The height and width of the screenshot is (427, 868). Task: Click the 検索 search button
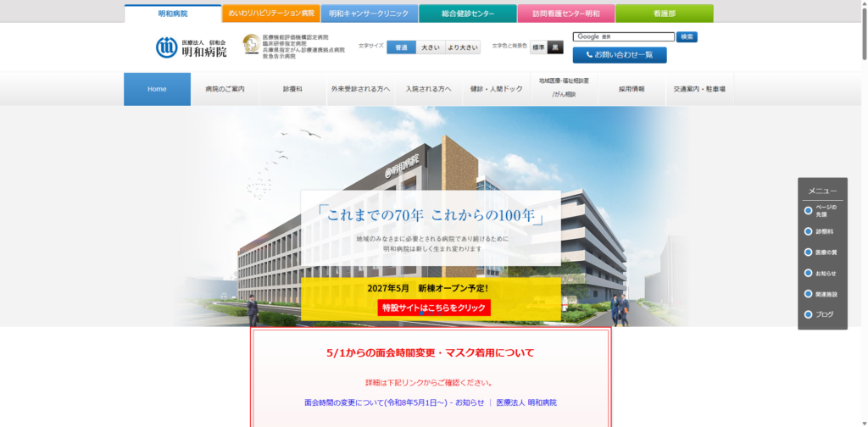coord(687,36)
